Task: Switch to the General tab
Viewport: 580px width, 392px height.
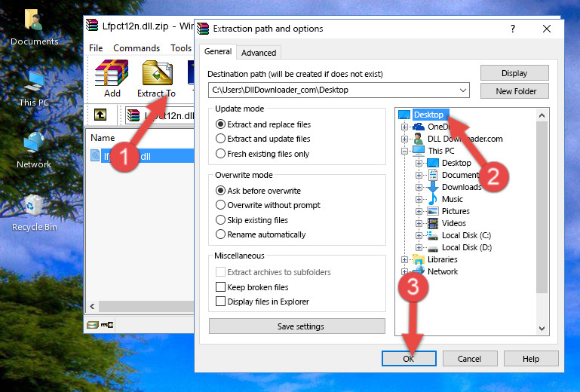Action: point(218,51)
